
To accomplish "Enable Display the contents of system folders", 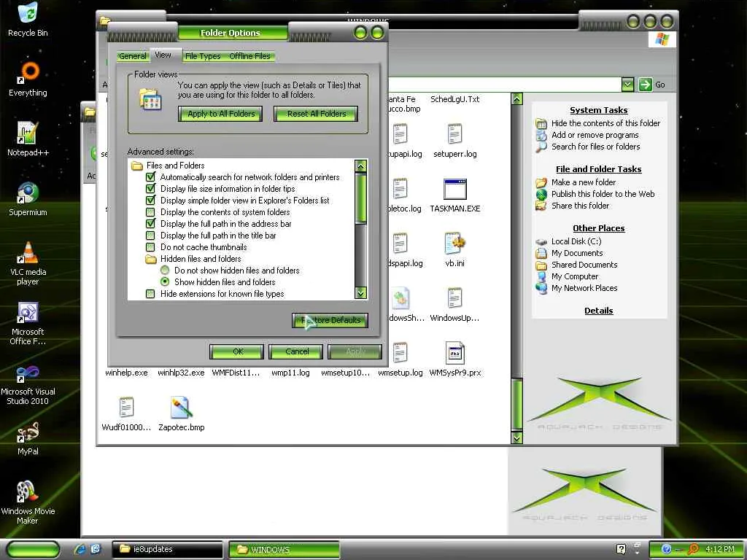I will 150,212.
